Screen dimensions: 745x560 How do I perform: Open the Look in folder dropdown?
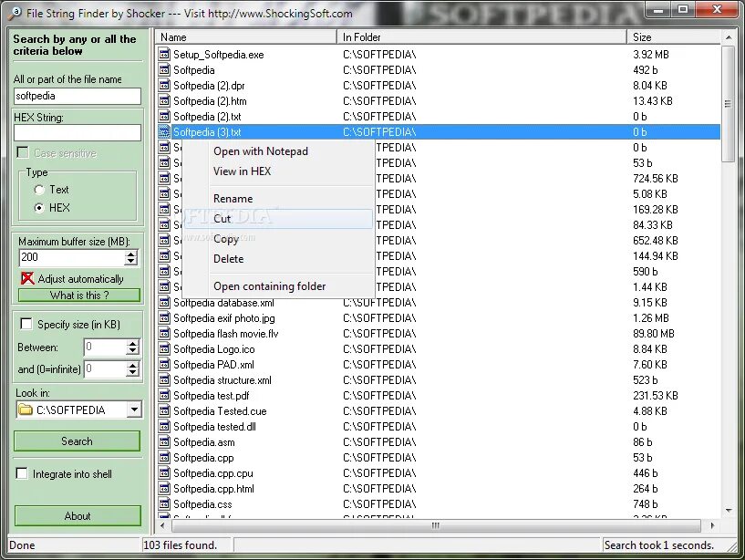tap(134, 410)
